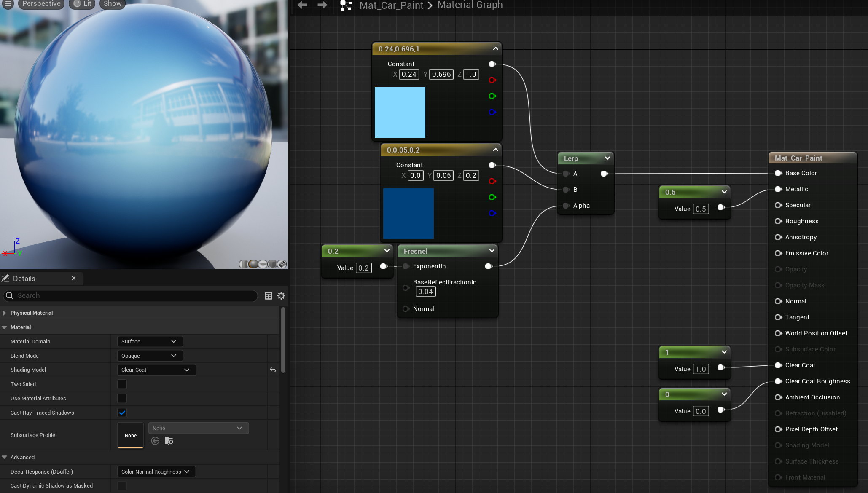The width and height of the screenshot is (868, 493).
Task: Switch preview mesh to cylinder primitive
Action: (243, 264)
